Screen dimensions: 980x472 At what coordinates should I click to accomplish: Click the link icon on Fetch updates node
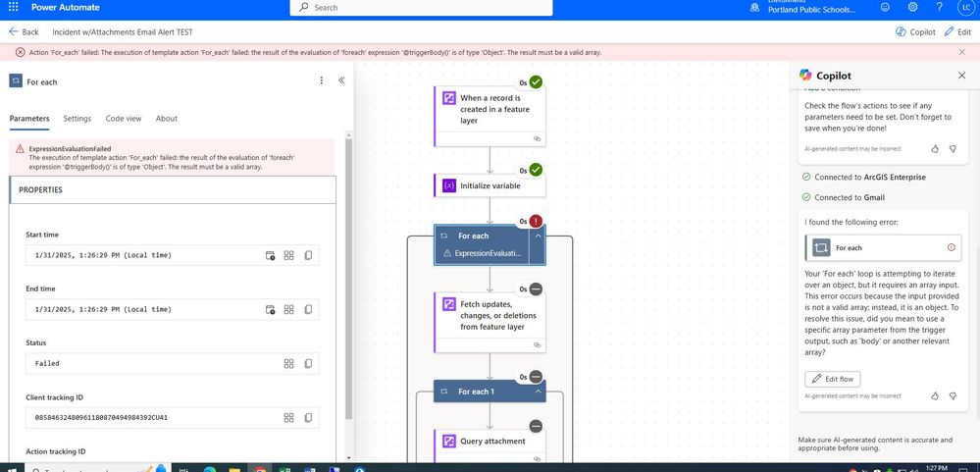(x=537, y=344)
